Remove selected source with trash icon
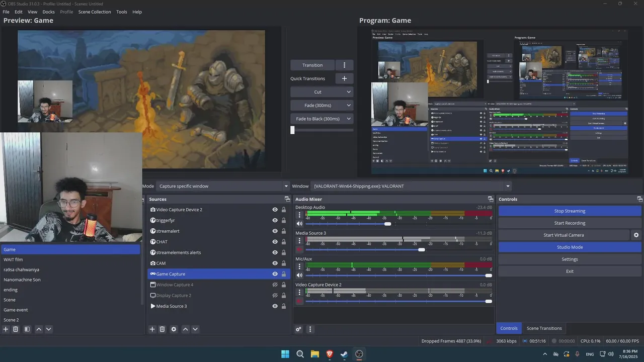 tap(162, 329)
